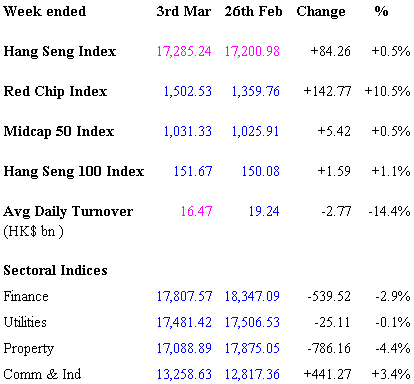
Task: Click Property index value 17,088.89
Action: pos(184,348)
